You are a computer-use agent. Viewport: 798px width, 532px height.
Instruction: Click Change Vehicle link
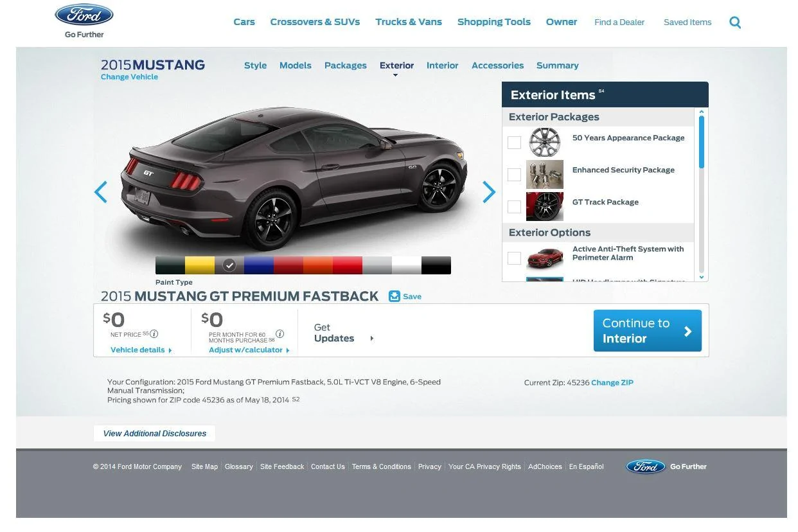(x=129, y=77)
